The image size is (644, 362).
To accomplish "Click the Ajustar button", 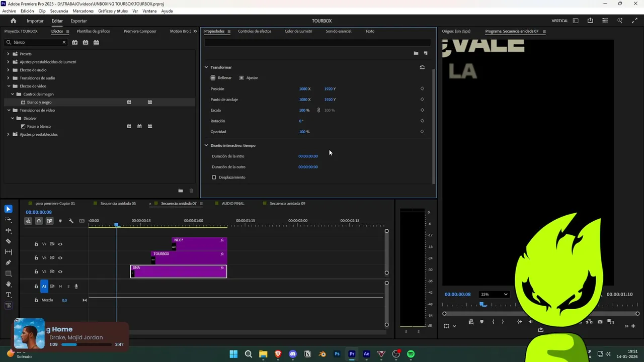I will [249, 78].
